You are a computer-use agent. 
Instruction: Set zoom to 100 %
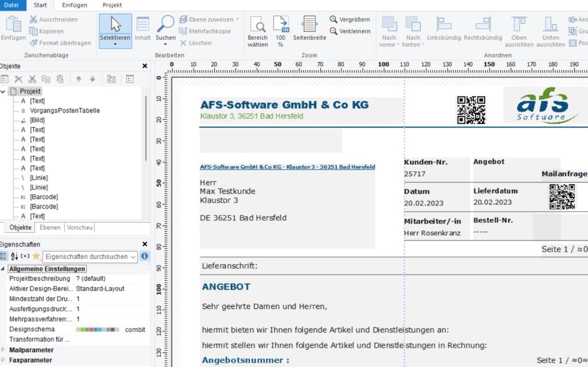(x=280, y=32)
